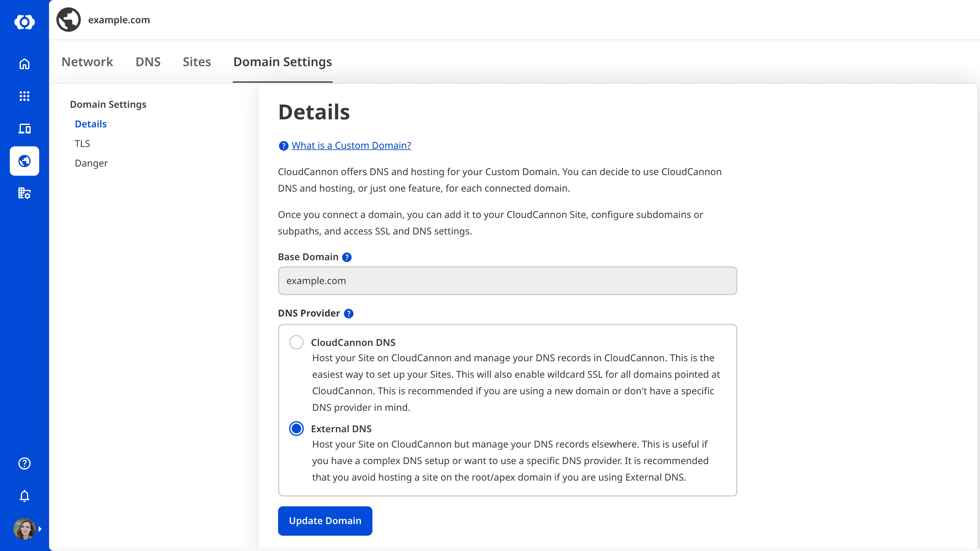Open the notifications bell icon

[x=24, y=496]
